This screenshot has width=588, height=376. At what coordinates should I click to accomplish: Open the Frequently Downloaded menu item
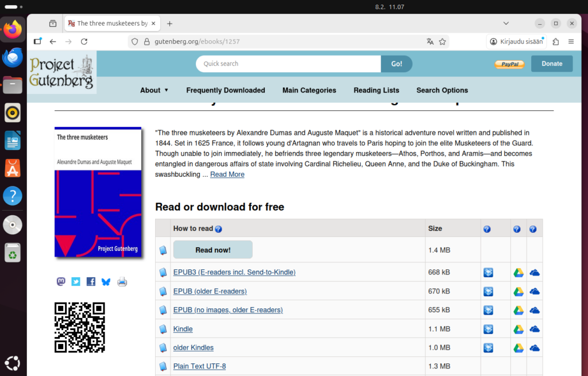click(226, 90)
